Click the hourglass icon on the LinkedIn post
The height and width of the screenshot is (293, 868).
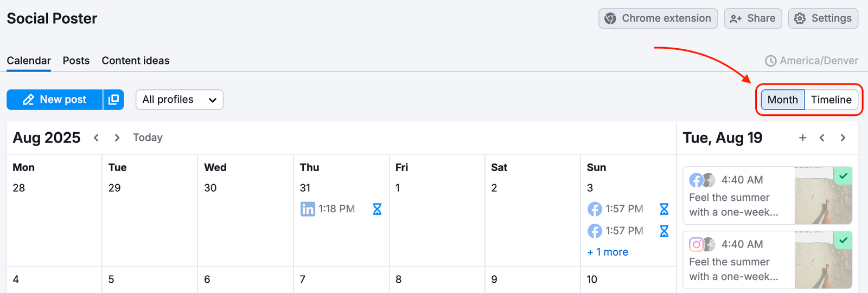(x=377, y=209)
